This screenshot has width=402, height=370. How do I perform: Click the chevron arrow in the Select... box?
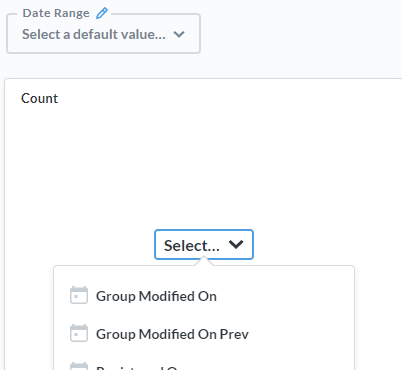[x=236, y=244]
